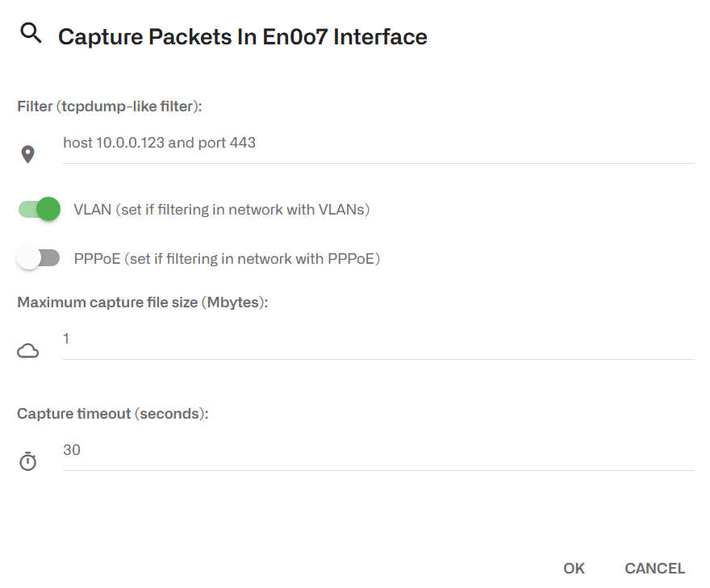The image size is (710, 588).
Task: Disable the VLAN filtering toggle
Action: 40,209
